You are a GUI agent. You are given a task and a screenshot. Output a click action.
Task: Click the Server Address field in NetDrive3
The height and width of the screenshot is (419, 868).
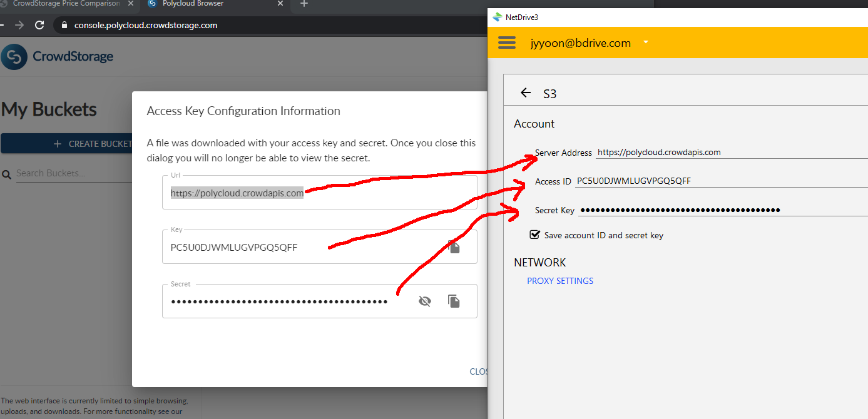pyautogui.click(x=732, y=152)
